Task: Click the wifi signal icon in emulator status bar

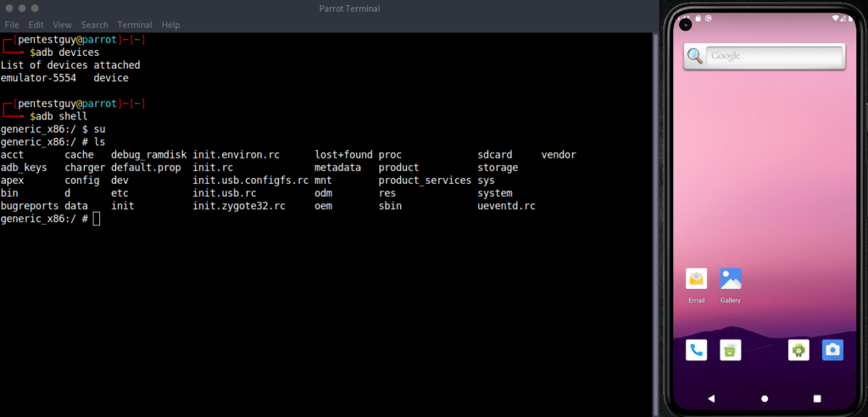Action: pos(835,19)
